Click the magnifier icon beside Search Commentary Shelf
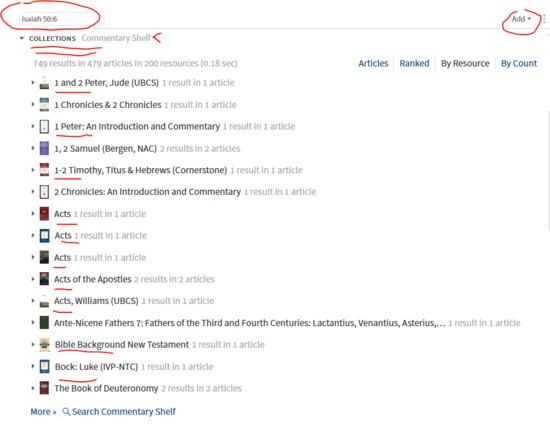This screenshot has height=425, width=550. 66,411
